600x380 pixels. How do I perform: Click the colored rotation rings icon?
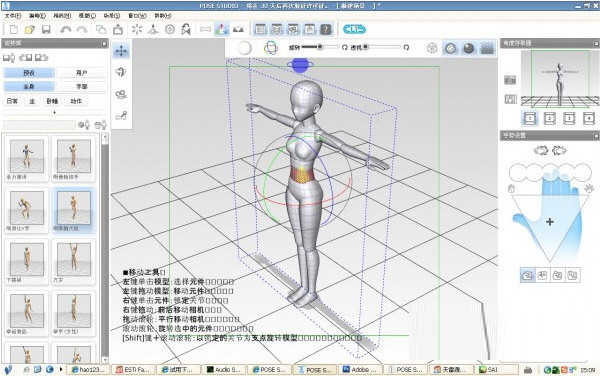[271, 48]
